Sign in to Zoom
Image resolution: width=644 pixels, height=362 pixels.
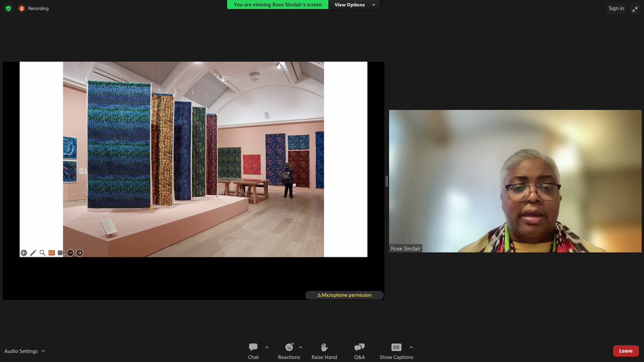click(x=616, y=9)
